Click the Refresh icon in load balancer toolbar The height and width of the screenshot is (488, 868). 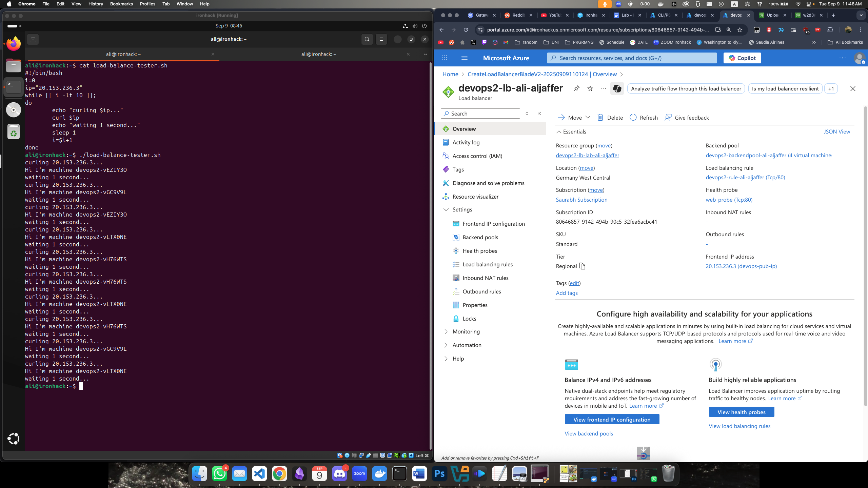coord(633,117)
